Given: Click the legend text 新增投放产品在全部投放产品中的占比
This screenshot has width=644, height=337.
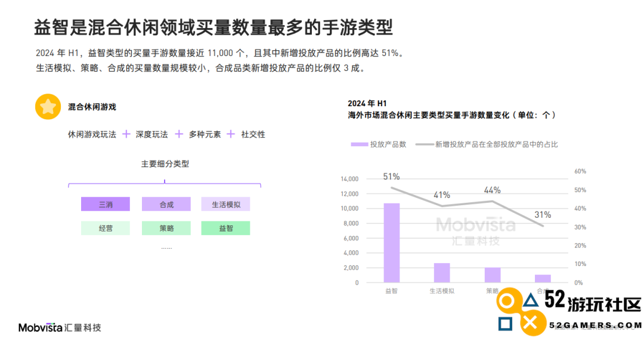Looking at the screenshot, I should (x=497, y=144).
